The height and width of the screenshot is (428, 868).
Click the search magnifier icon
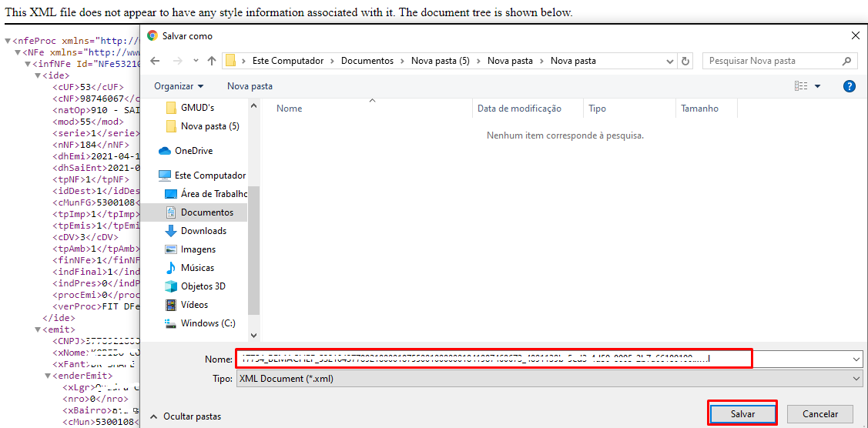846,61
